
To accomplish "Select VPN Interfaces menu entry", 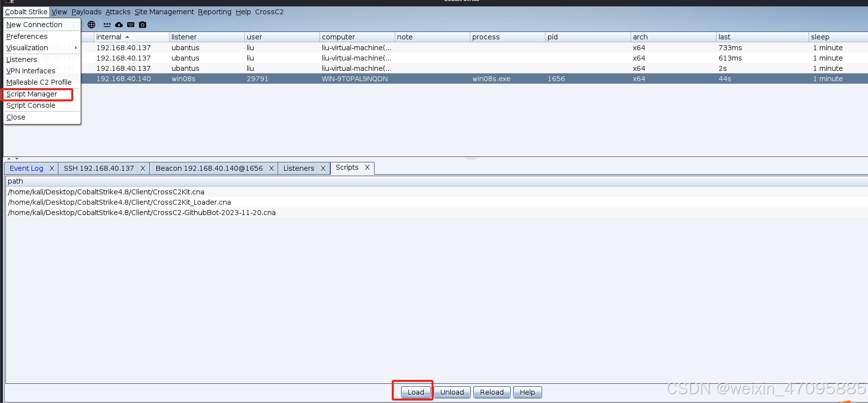I will [42, 71].
